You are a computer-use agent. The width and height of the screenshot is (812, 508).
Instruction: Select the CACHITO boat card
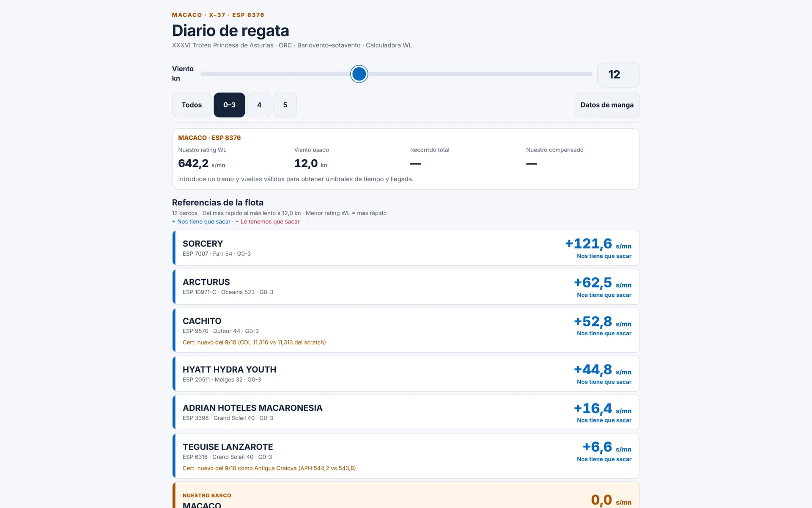(x=406, y=330)
